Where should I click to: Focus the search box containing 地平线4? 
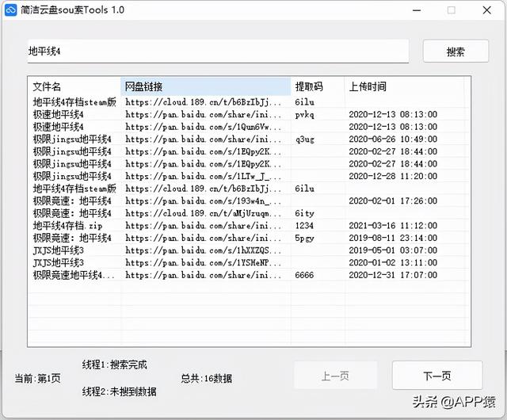tap(218, 52)
